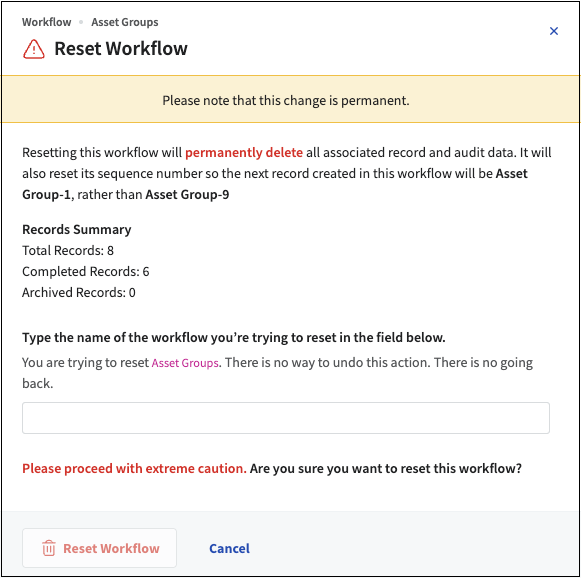The image size is (581, 578).
Task: Click the red warning triangle icon
Action: 34,49
